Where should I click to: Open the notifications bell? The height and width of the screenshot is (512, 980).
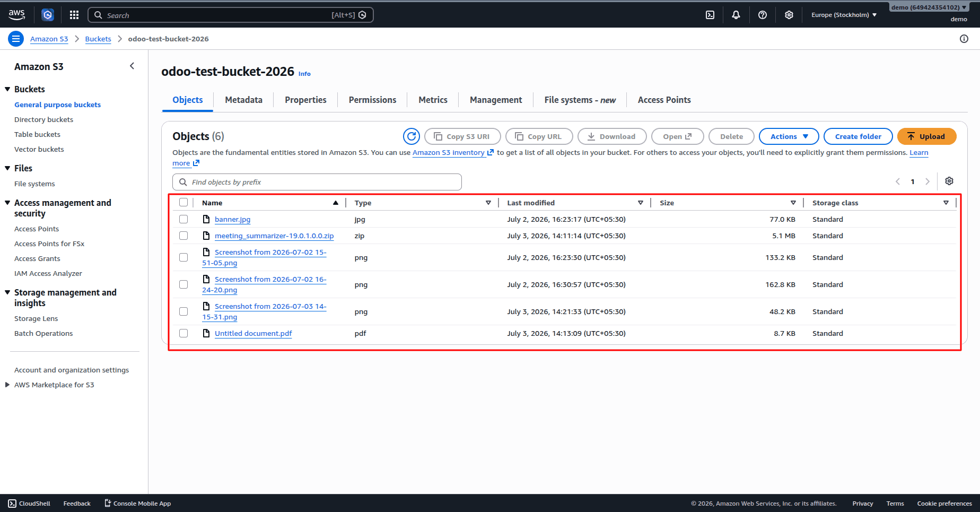click(x=736, y=15)
